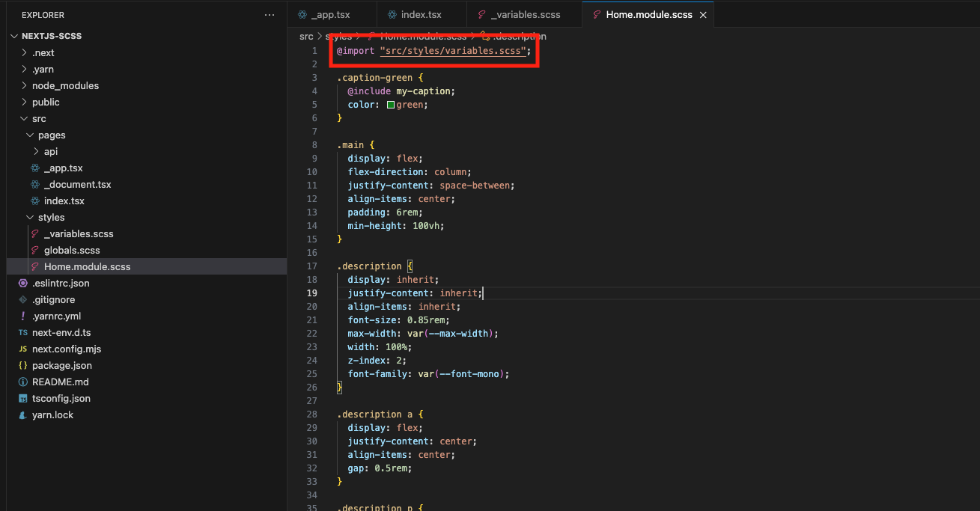Click the React icon on index.tsx tab

[x=392, y=15]
